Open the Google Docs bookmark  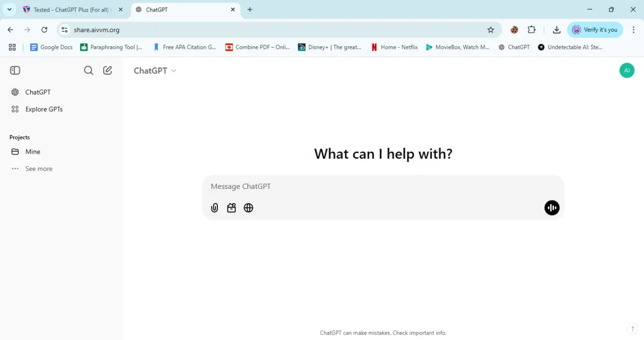[51, 47]
